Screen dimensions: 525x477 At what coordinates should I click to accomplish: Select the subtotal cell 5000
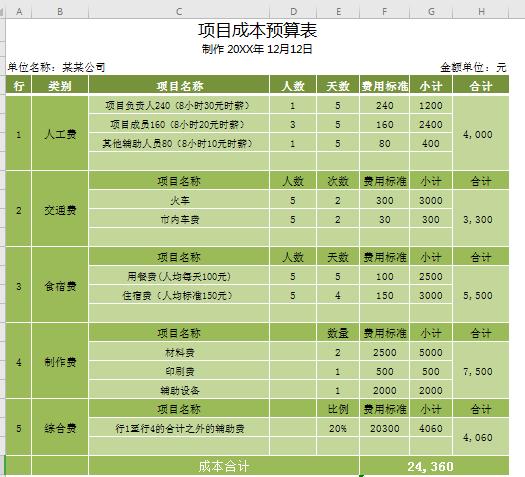point(431,352)
